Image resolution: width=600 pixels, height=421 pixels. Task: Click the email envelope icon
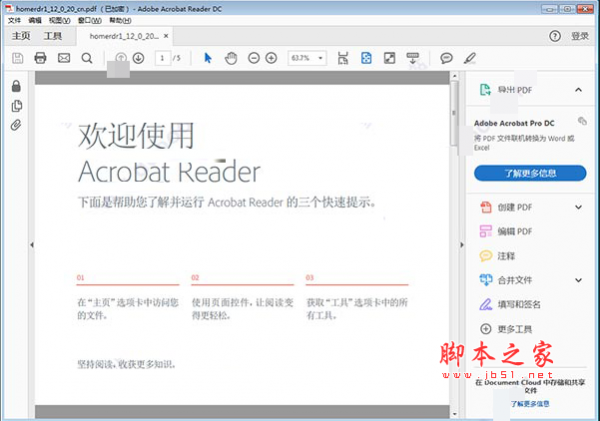64,58
